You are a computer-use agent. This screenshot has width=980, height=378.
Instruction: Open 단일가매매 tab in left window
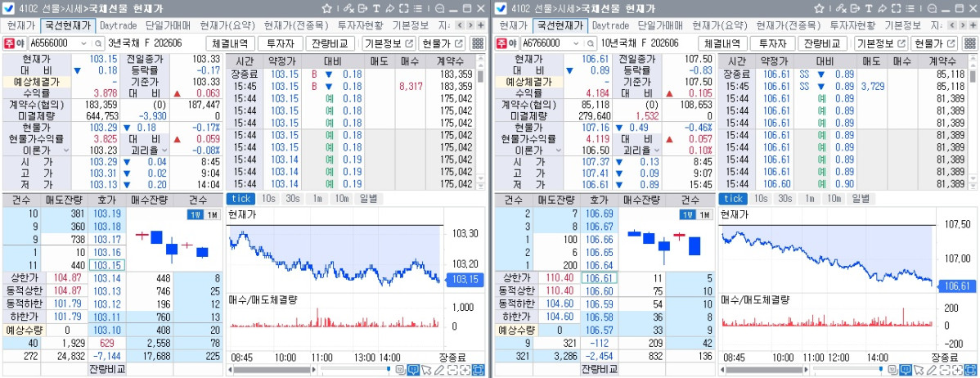(x=169, y=25)
